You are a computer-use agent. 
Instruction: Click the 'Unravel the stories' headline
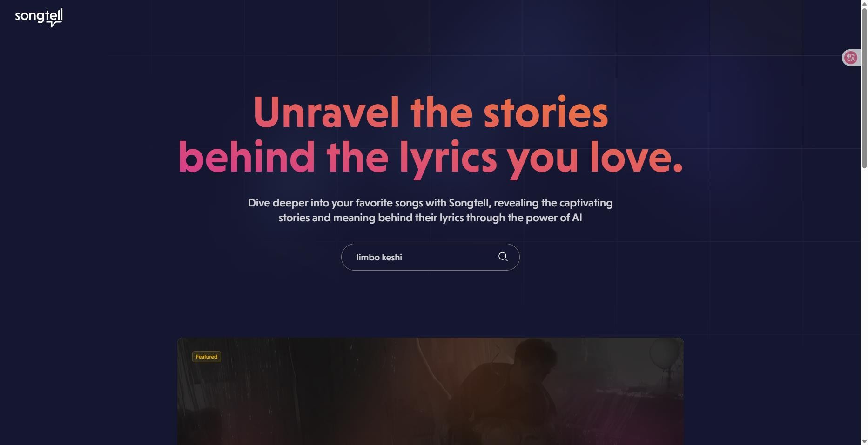[431, 112]
